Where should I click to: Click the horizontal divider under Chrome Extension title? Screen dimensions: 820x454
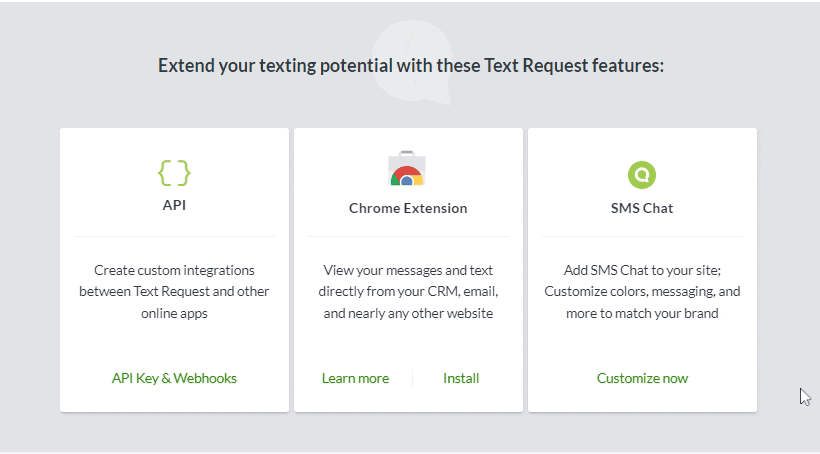coord(408,236)
